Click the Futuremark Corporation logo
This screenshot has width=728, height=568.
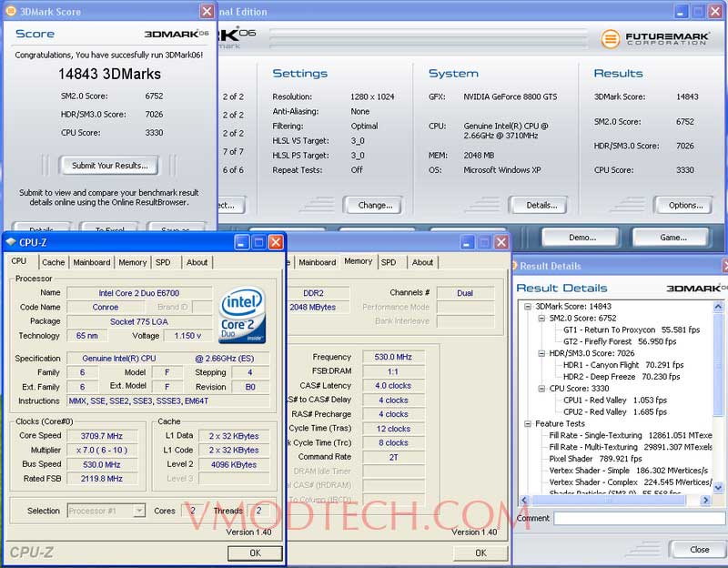(654, 38)
